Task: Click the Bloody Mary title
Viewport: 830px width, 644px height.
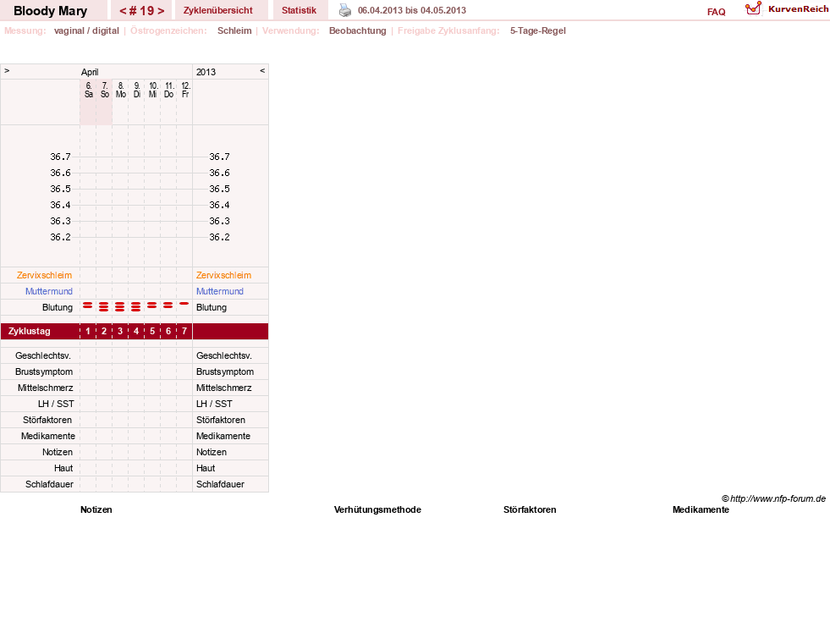Action: pos(50,11)
